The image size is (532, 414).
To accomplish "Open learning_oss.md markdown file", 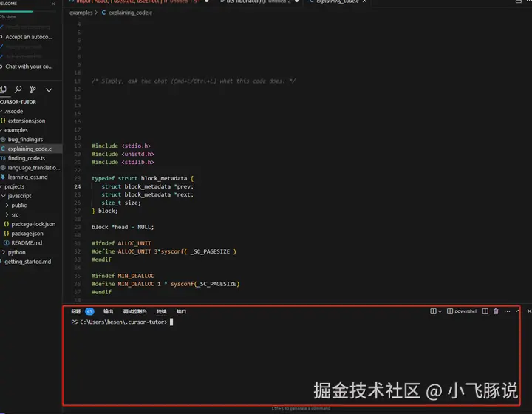I will (x=28, y=177).
